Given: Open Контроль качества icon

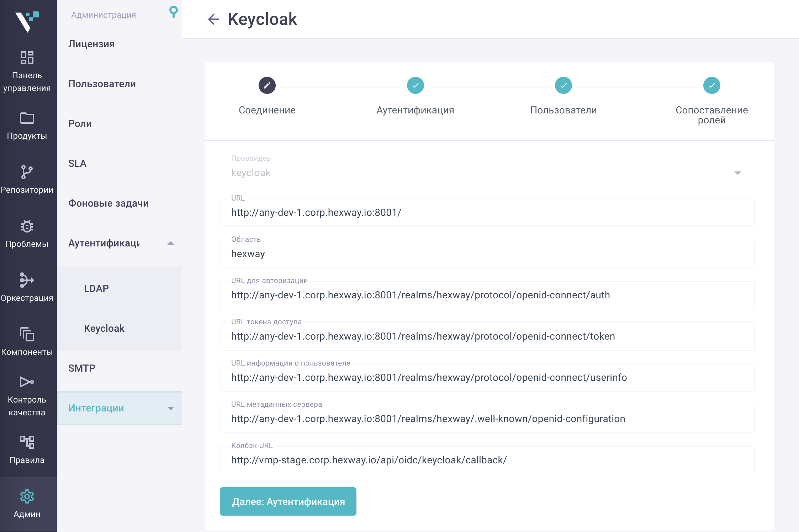Looking at the screenshot, I should click(27, 382).
